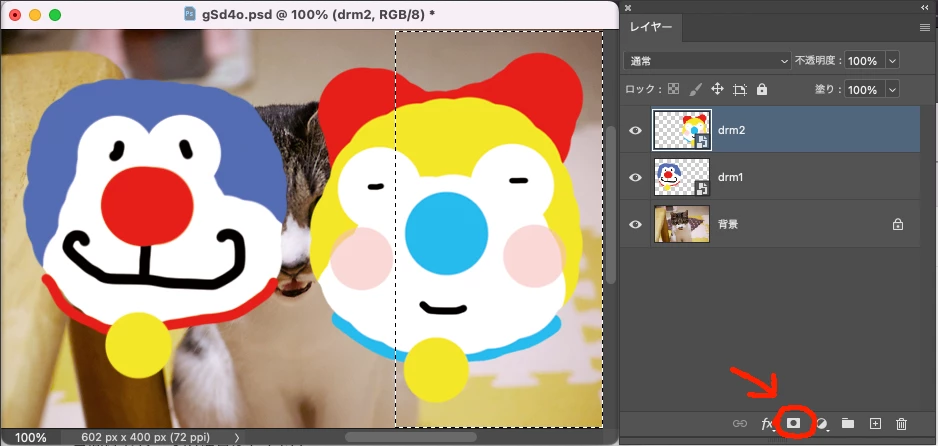938x446 pixels.
Task: Lock transparent pixels
Action: 674,90
